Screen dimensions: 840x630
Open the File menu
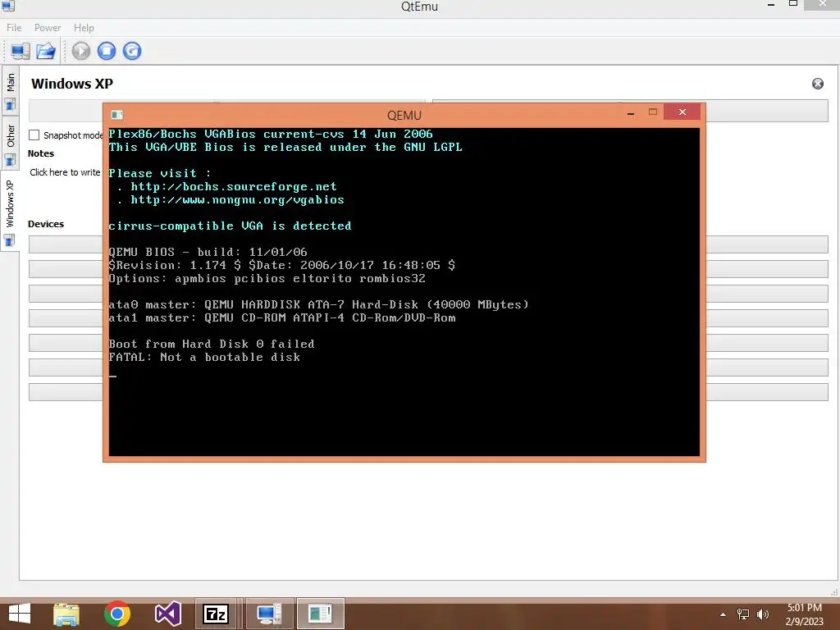point(14,28)
